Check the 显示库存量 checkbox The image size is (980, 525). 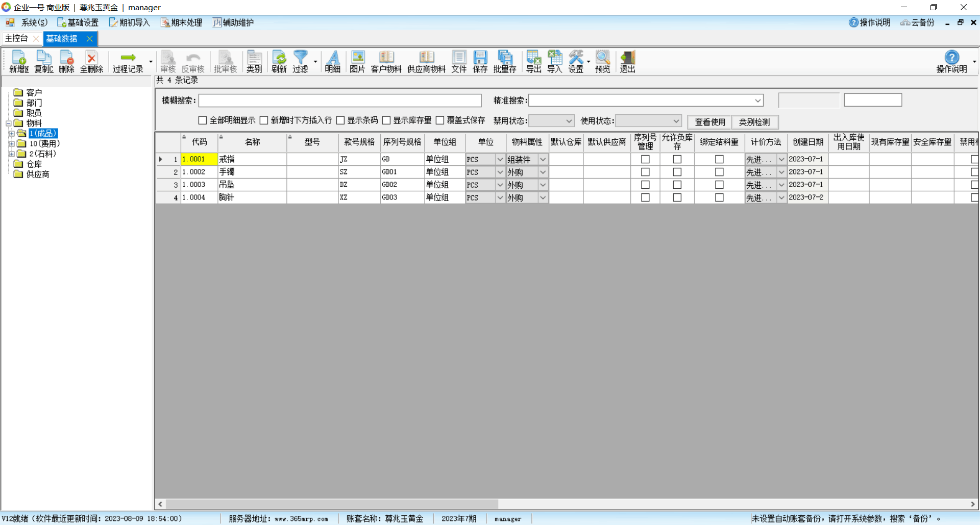386,120
